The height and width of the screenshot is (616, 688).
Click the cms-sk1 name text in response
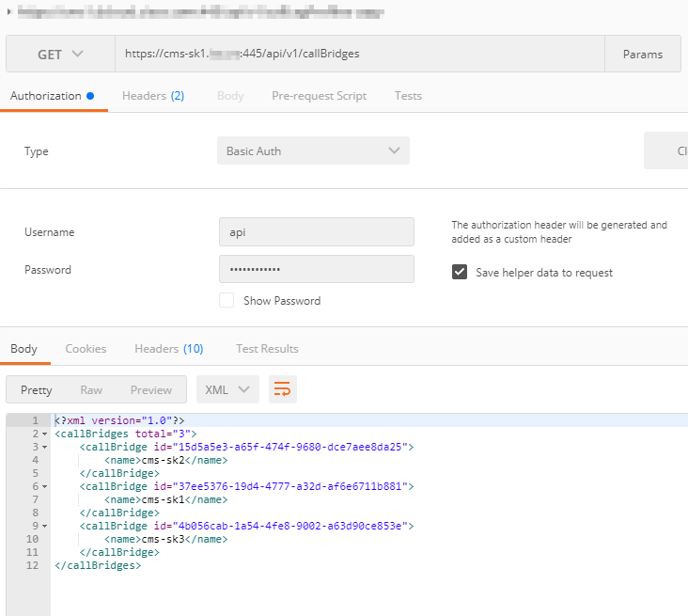tap(163, 499)
